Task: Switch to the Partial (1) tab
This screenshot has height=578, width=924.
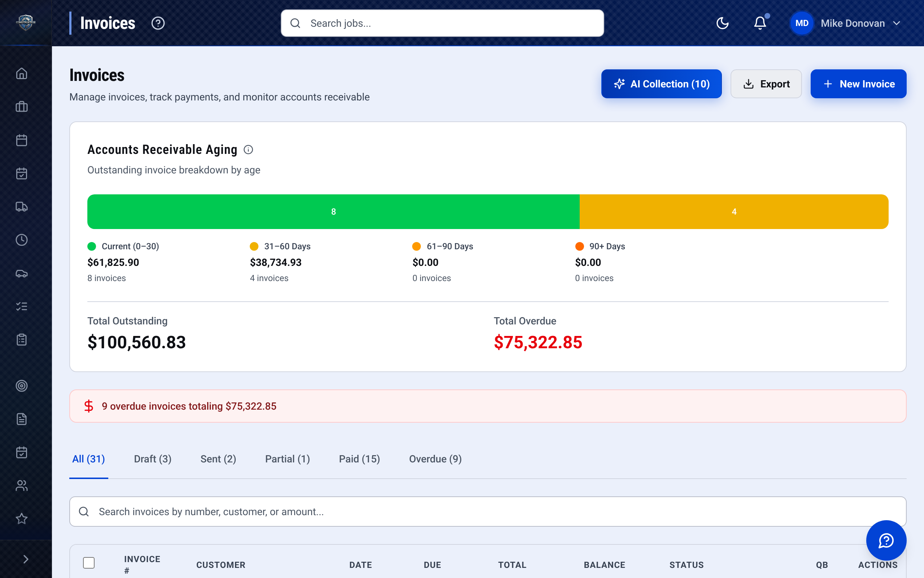Action: [288, 459]
